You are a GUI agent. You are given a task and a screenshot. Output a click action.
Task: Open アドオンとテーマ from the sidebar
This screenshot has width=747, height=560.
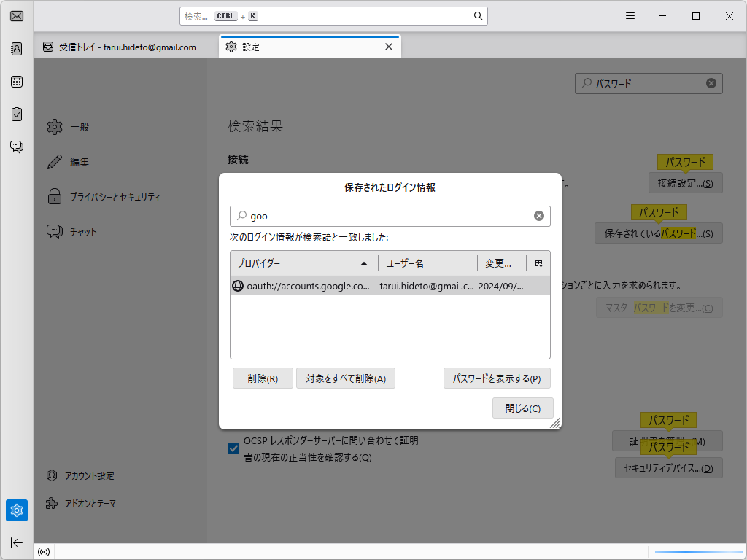pos(90,503)
